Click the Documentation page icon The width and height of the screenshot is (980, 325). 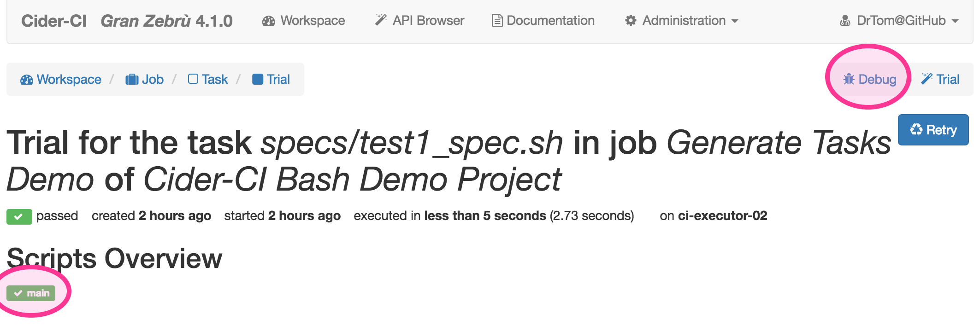coord(497,21)
